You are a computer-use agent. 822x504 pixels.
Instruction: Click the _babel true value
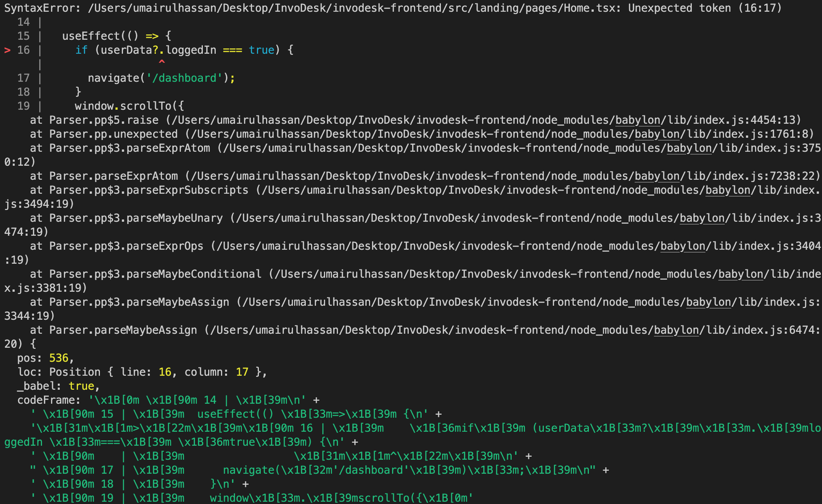pyautogui.click(x=81, y=386)
